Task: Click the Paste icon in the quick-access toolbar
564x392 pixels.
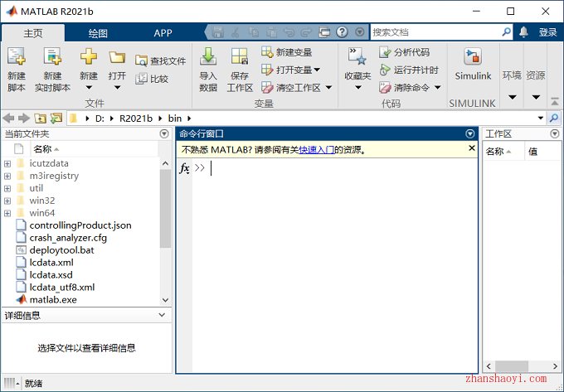Action: tap(271, 32)
